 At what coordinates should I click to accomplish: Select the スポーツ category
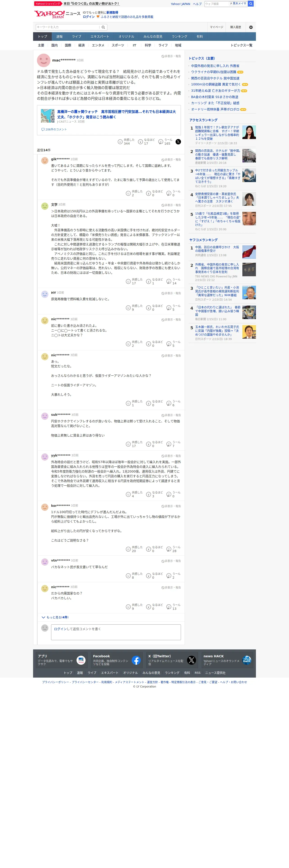118,46
